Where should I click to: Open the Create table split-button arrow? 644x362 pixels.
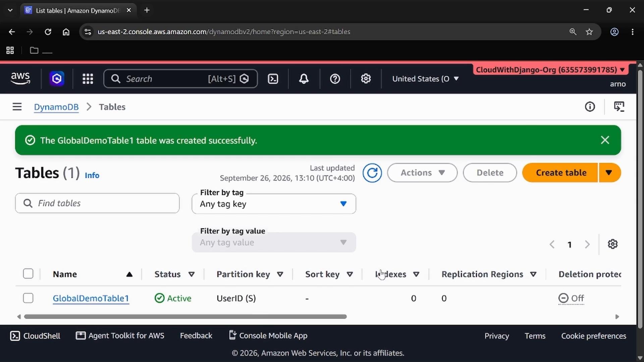(609, 173)
